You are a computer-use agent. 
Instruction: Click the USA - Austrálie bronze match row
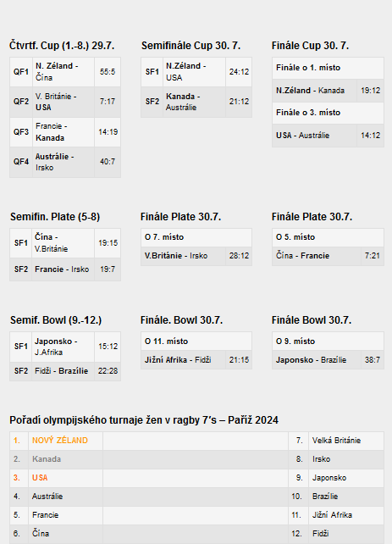pos(328,136)
